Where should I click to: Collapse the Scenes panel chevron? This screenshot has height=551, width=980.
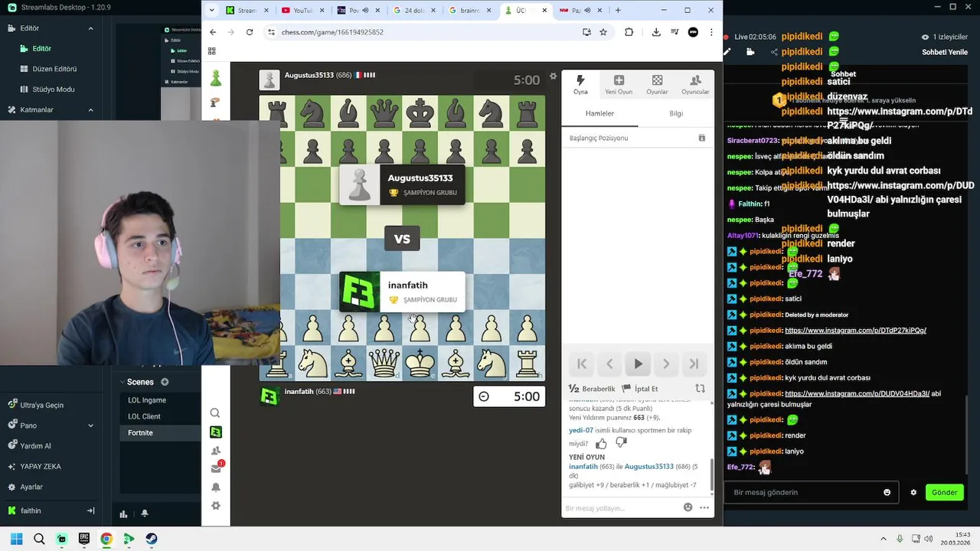(122, 382)
